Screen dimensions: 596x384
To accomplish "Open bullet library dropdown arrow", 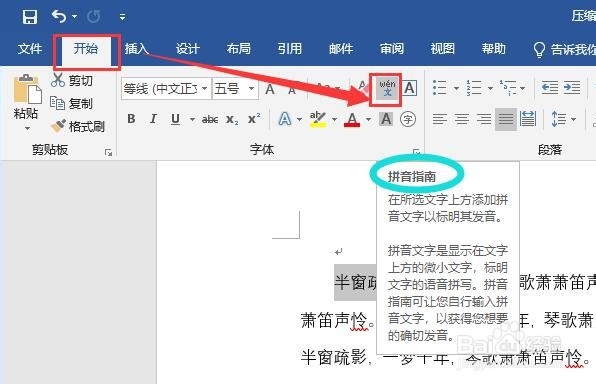I will 456,89.
